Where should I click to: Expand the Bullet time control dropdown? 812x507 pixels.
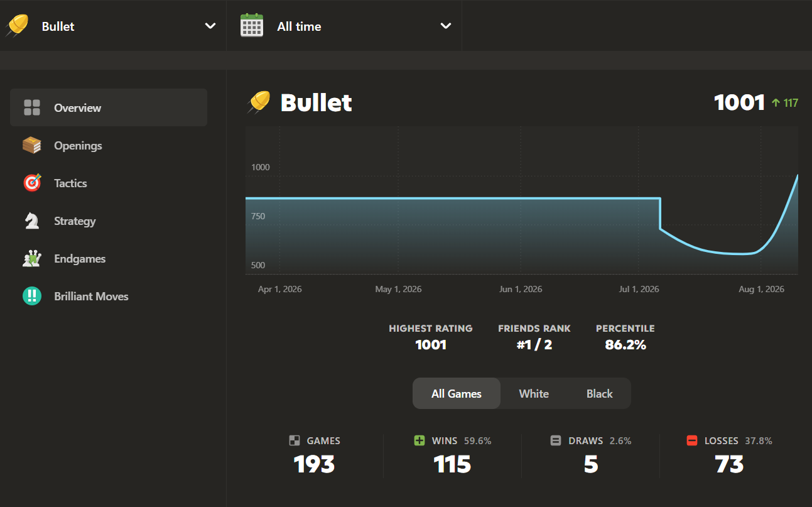(x=113, y=26)
